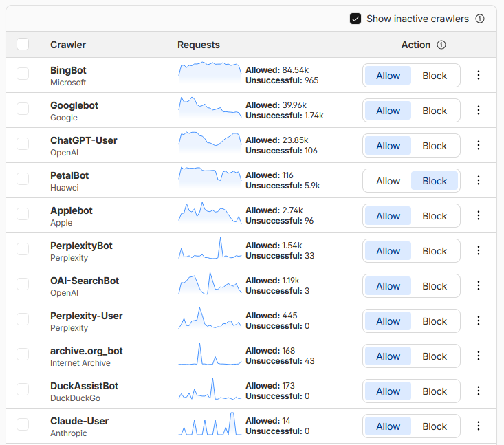Open three-dot menu for PetalBot row

tap(479, 181)
